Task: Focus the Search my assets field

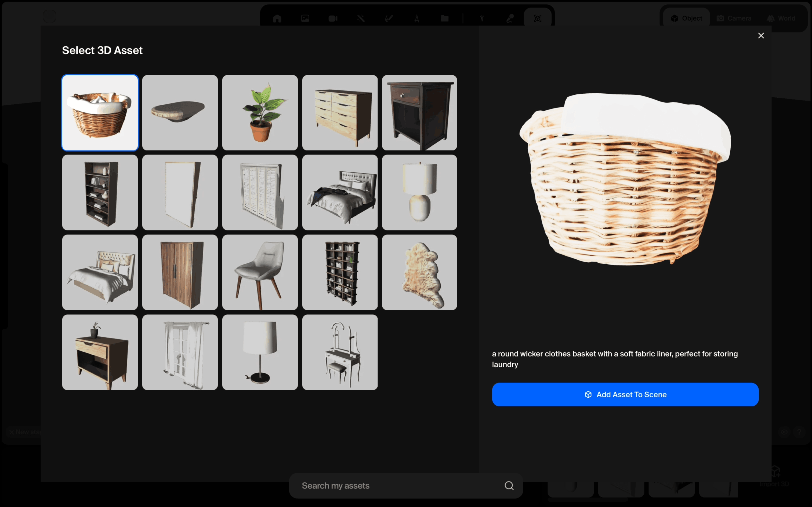Action: [x=396, y=486]
